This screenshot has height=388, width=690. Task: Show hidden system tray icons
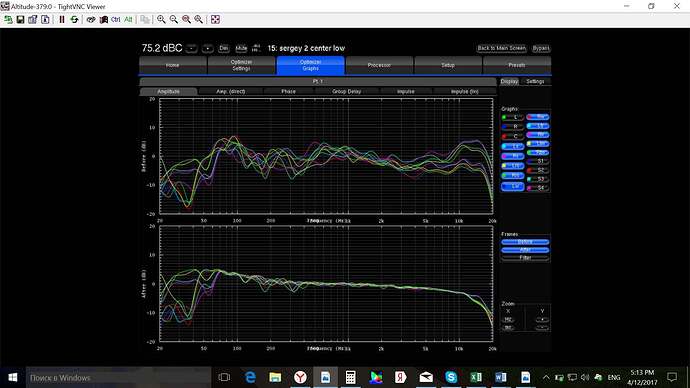click(546, 377)
